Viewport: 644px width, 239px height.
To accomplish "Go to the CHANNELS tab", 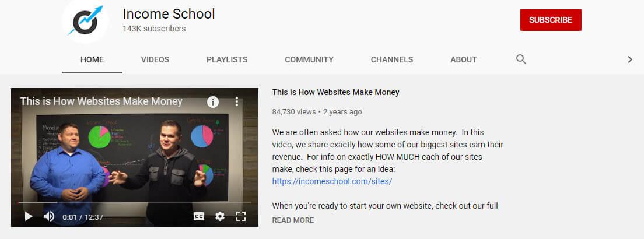I will [x=392, y=59].
